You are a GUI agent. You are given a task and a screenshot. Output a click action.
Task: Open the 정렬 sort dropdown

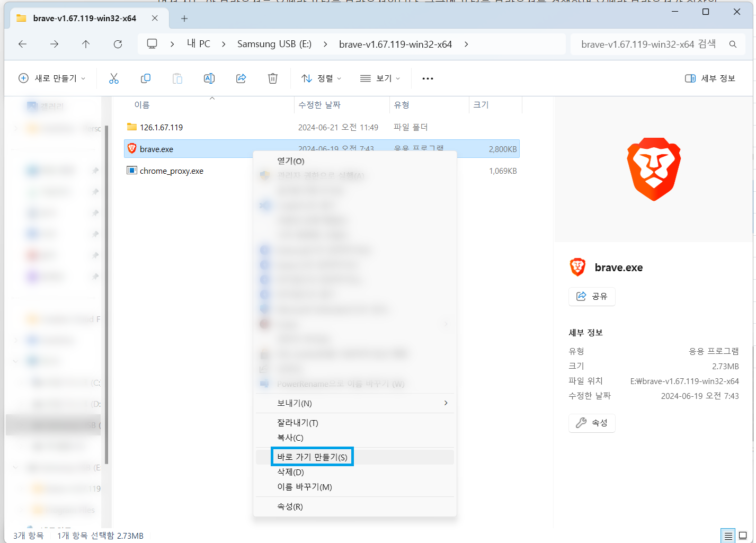coord(322,78)
